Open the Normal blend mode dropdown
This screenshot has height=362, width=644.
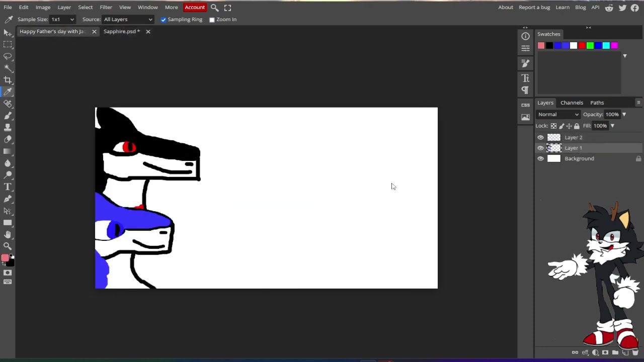click(x=558, y=114)
